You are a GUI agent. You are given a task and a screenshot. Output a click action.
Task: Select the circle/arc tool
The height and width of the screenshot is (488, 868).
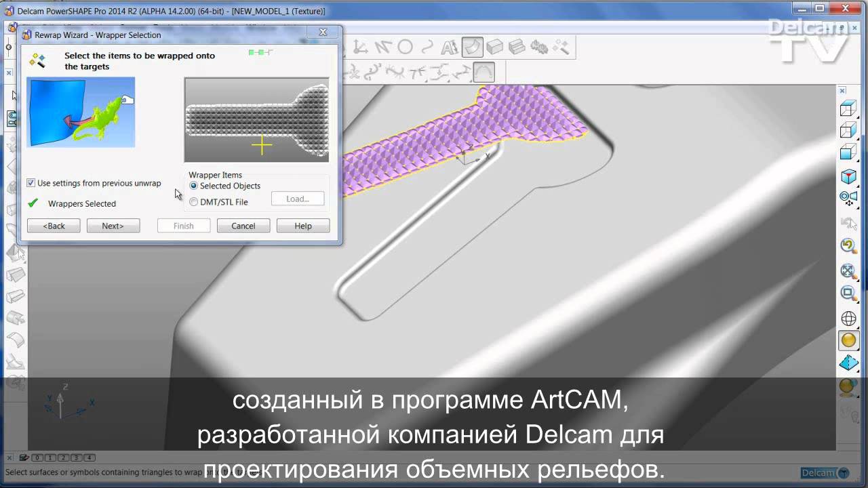click(x=406, y=47)
